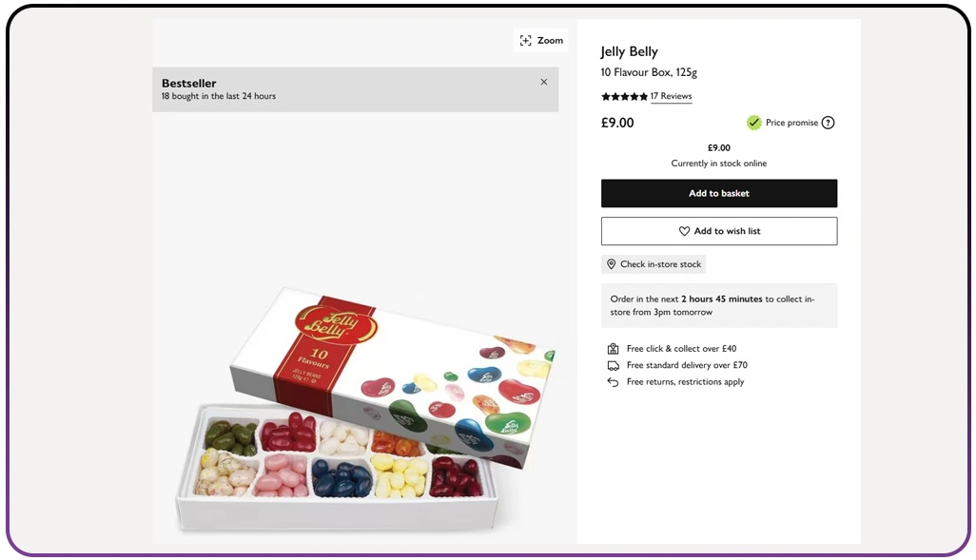
Task: Dismiss the Bestseller banner with the X
Action: point(544,82)
